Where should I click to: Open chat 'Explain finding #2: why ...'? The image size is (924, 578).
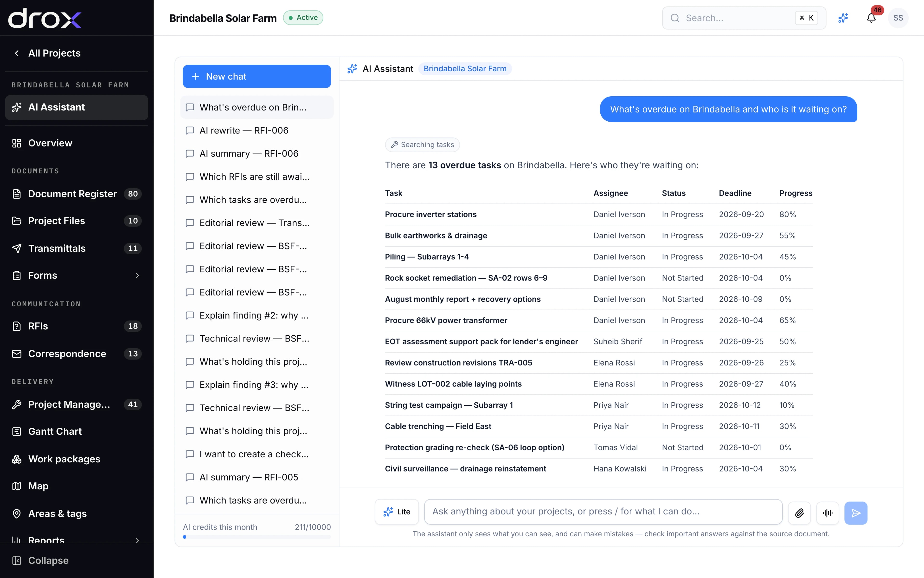(x=257, y=315)
